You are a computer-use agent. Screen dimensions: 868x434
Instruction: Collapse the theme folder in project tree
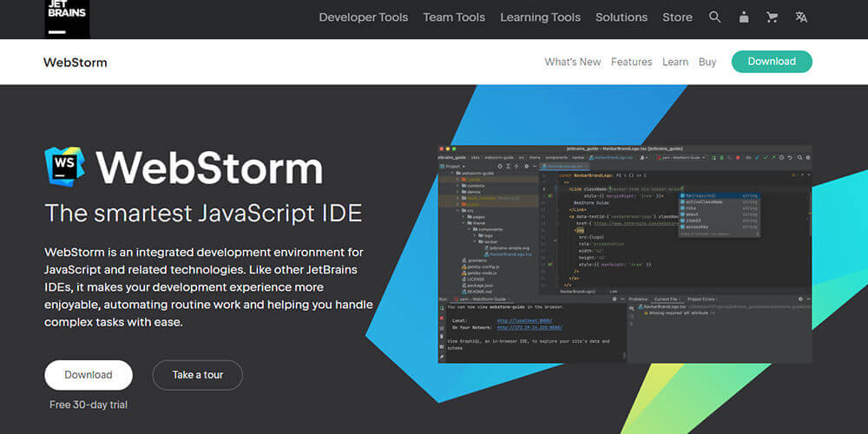464,223
